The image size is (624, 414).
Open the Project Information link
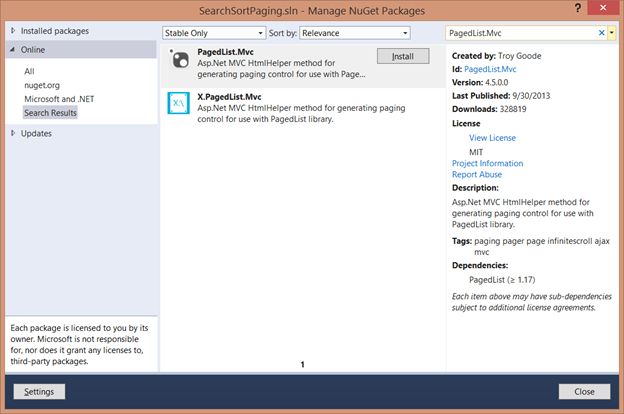coord(487,163)
